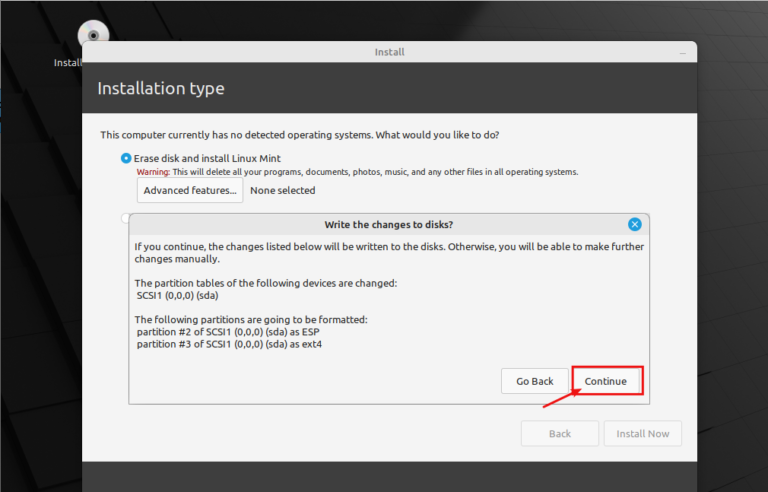768x492 pixels.
Task: Click the Install Now button
Action: (643, 434)
